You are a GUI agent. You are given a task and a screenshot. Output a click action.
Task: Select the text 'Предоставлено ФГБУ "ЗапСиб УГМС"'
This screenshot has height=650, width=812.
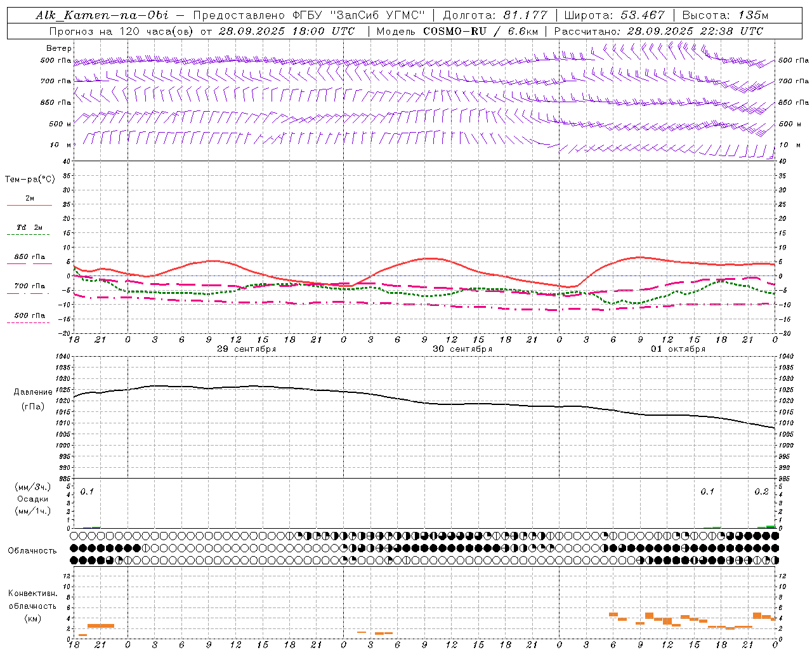[x=308, y=15]
